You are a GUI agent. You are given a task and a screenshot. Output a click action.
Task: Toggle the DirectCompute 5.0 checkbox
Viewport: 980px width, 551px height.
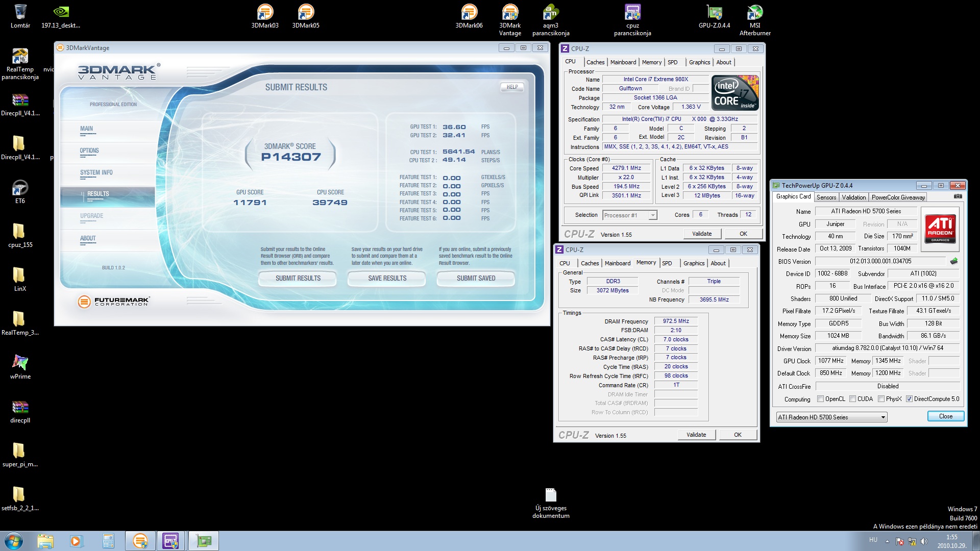coord(909,399)
